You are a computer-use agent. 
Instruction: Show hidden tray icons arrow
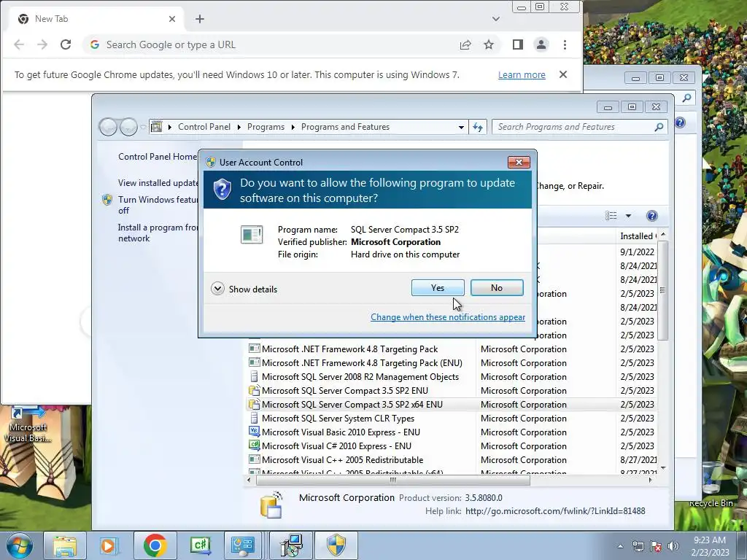620,546
